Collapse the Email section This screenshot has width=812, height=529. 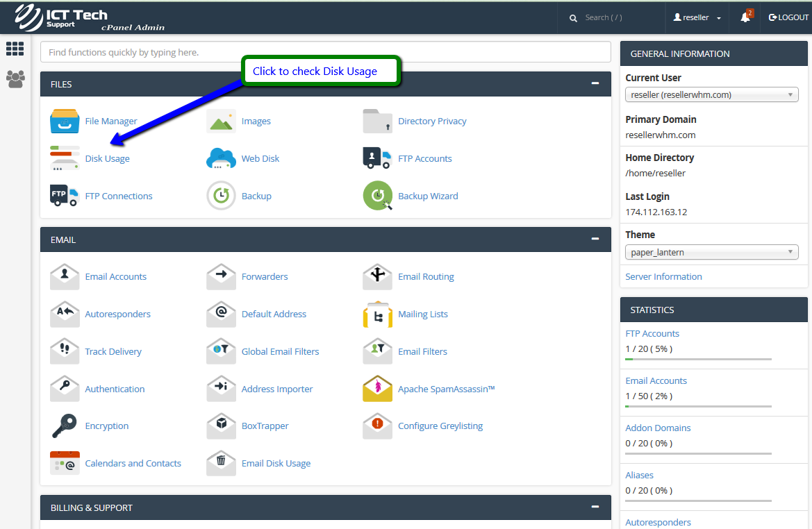(x=595, y=239)
